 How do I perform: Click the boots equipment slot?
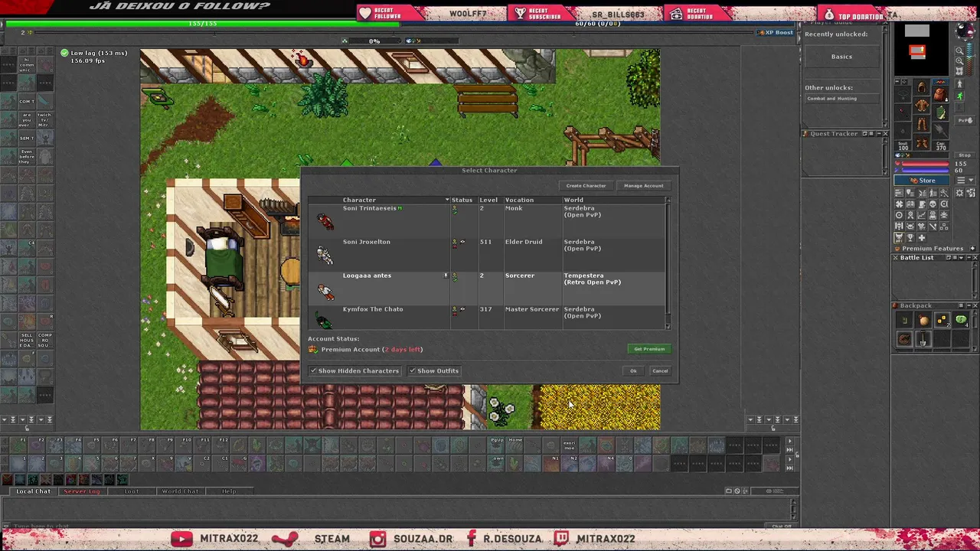coord(922,142)
